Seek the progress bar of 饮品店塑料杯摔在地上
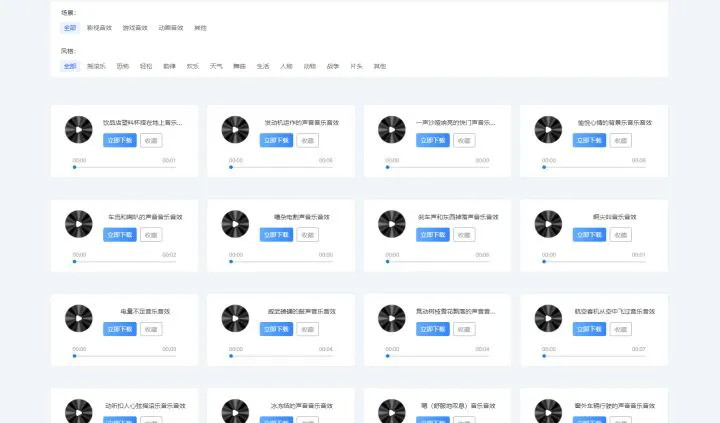Viewport: 720px width, 423px height. (x=124, y=167)
